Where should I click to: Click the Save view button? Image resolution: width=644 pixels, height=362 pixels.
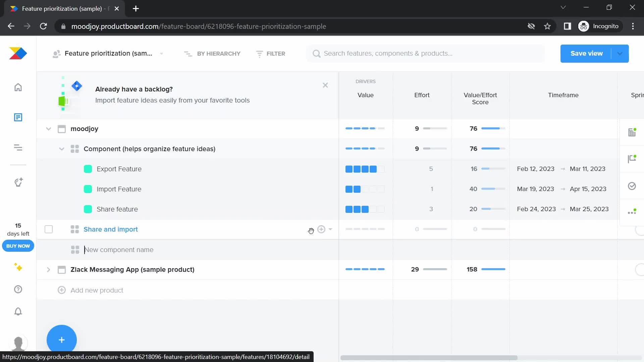click(586, 54)
